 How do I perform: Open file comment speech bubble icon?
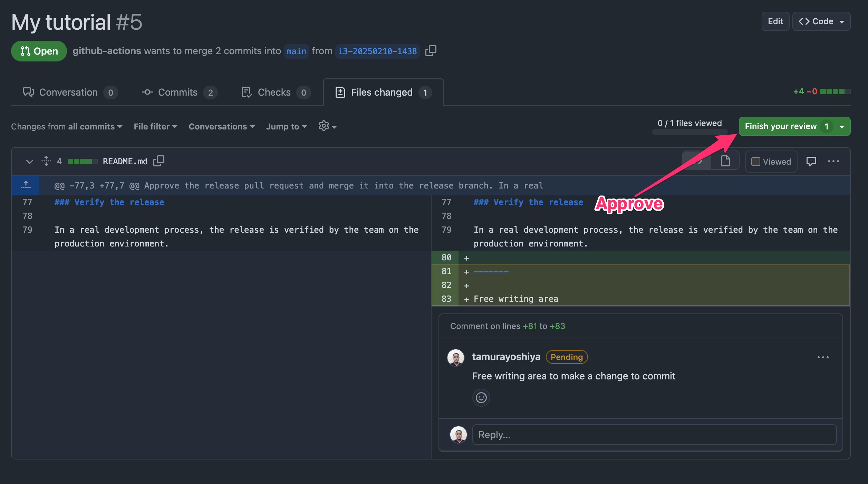click(x=811, y=161)
